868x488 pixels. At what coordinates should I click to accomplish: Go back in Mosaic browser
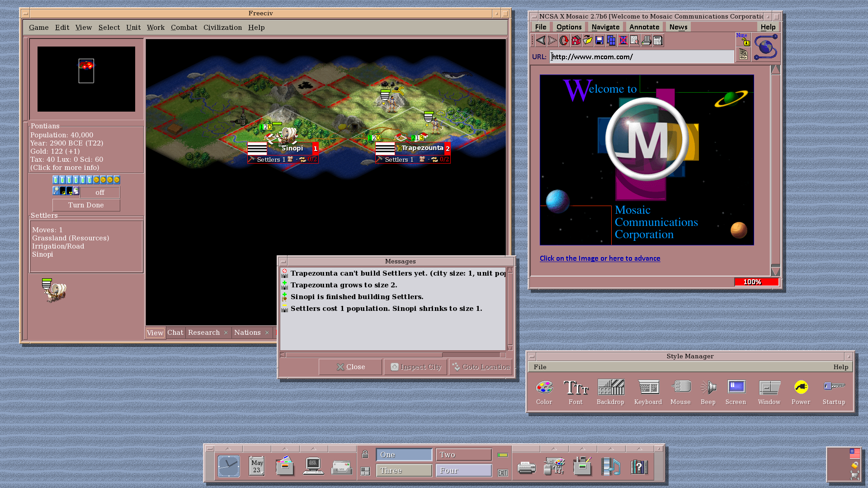pos(541,41)
